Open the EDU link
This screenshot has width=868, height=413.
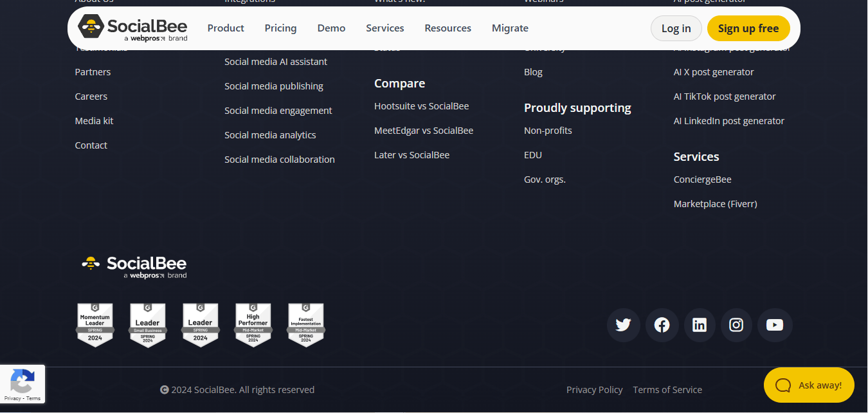533,155
